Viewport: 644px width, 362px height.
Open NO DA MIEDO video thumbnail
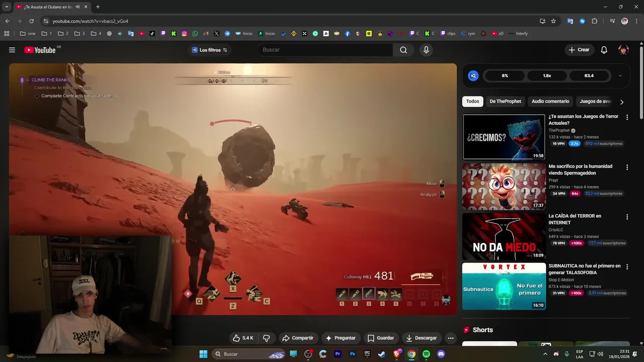coord(504,236)
